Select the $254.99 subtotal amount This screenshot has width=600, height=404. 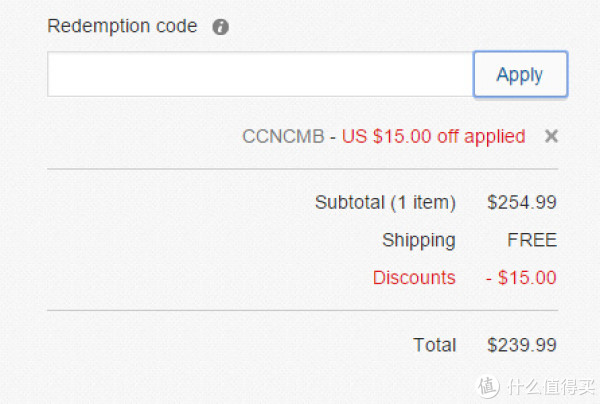click(522, 202)
